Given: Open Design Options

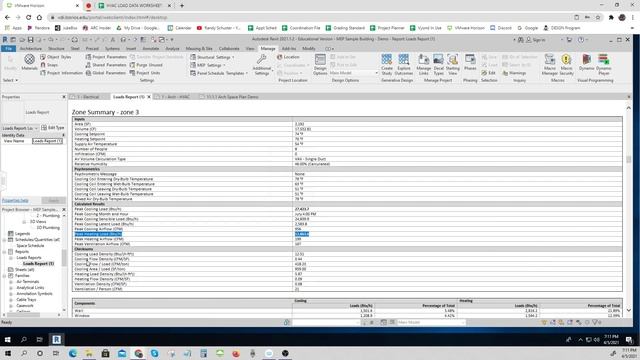Looking at the screenshot, I should tap(320, 64).
